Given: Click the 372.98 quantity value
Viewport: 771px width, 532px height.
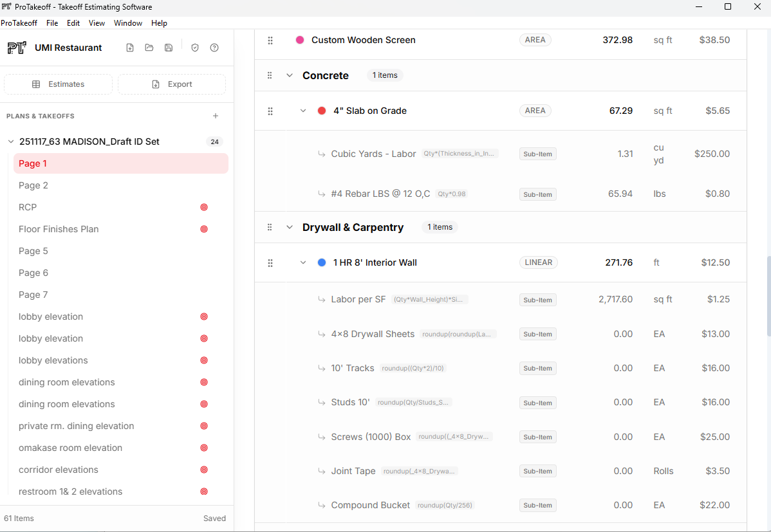Looking at the screenshot, I should pos(618,40).
